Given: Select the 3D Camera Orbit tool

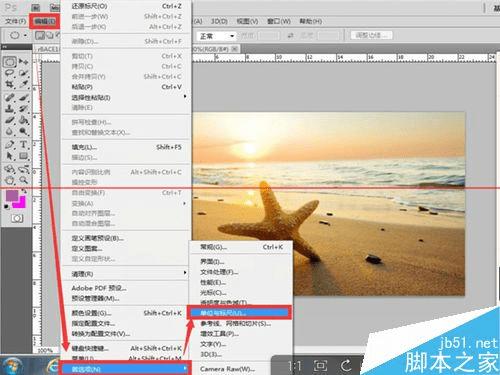Looking at the screenshot, I should 23,169.
